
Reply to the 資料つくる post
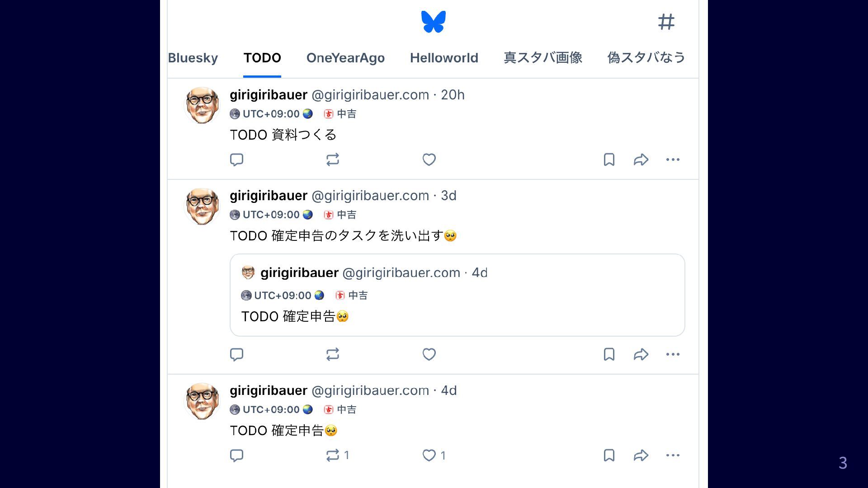236,160
